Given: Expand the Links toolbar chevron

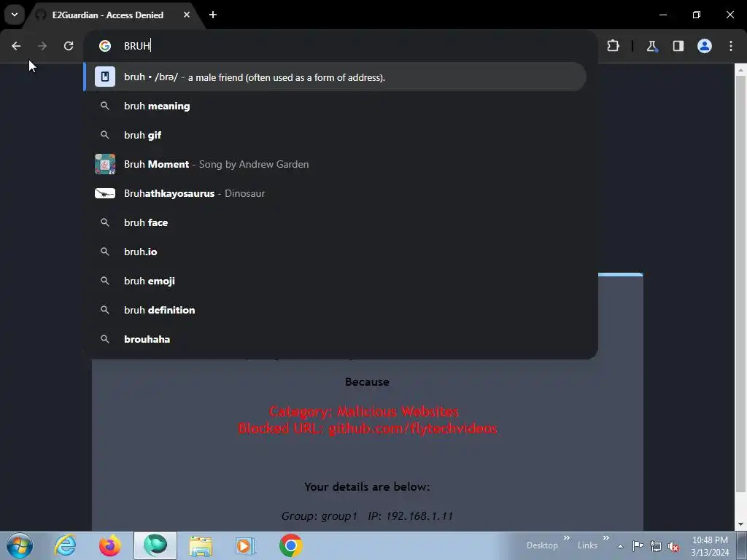Looking at the screenshot, I should coord(605,538).
